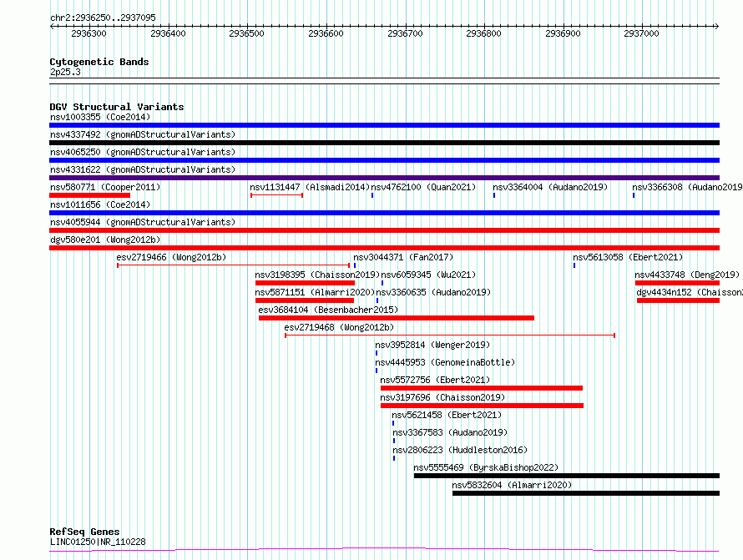743x560 pixels.
Task: Click the nsv1131447 (Alsmadi2014) label
Action: (310, 187)
